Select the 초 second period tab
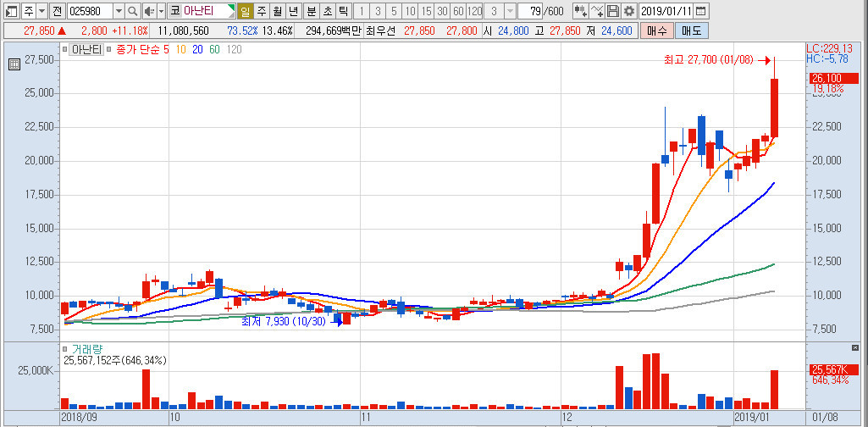 coord(328,10)
